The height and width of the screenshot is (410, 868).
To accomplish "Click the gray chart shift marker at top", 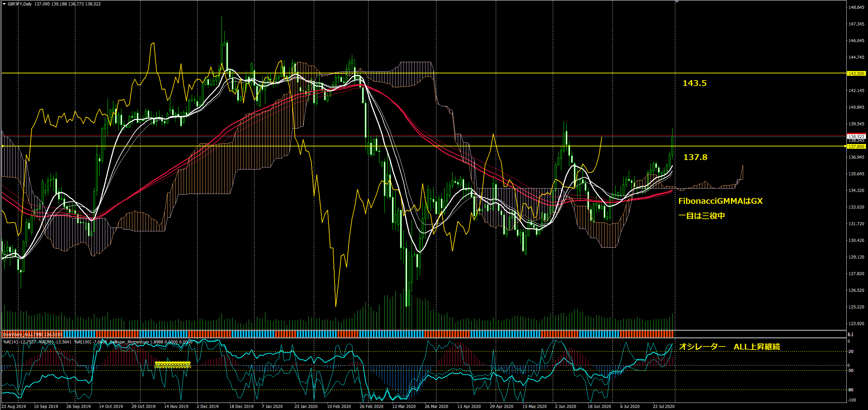I will 677,2.
